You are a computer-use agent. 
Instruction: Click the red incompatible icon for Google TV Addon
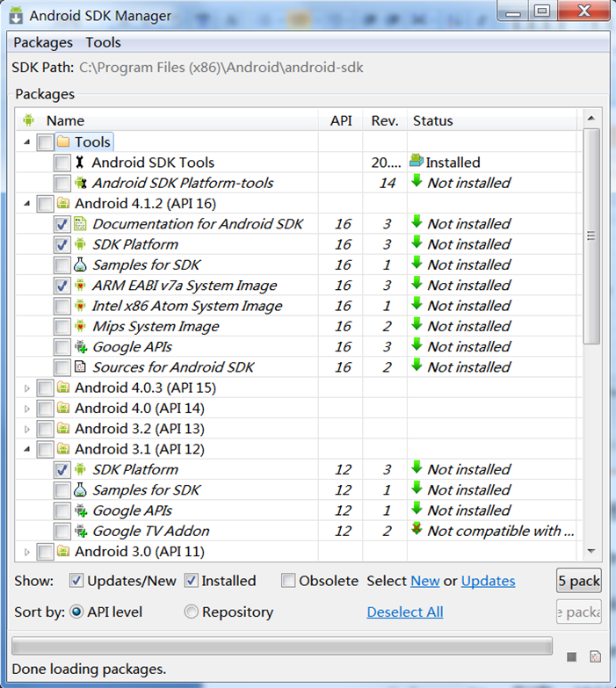pos(417,529)
